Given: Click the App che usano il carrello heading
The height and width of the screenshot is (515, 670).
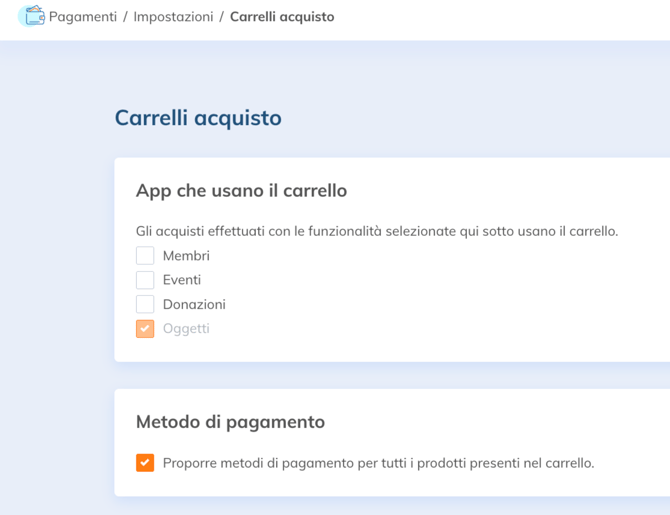Looking at the screenshot, I should click(x=241, y=190).
